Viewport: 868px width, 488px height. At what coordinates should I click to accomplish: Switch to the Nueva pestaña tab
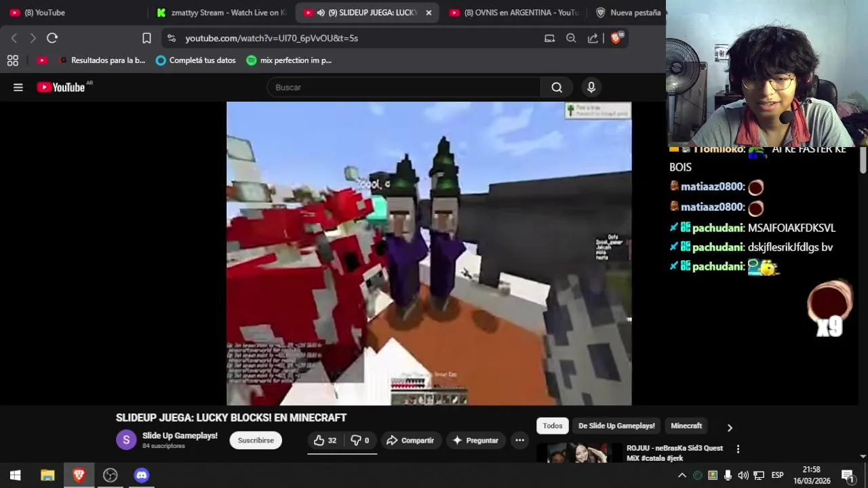(x=627, y=13)
